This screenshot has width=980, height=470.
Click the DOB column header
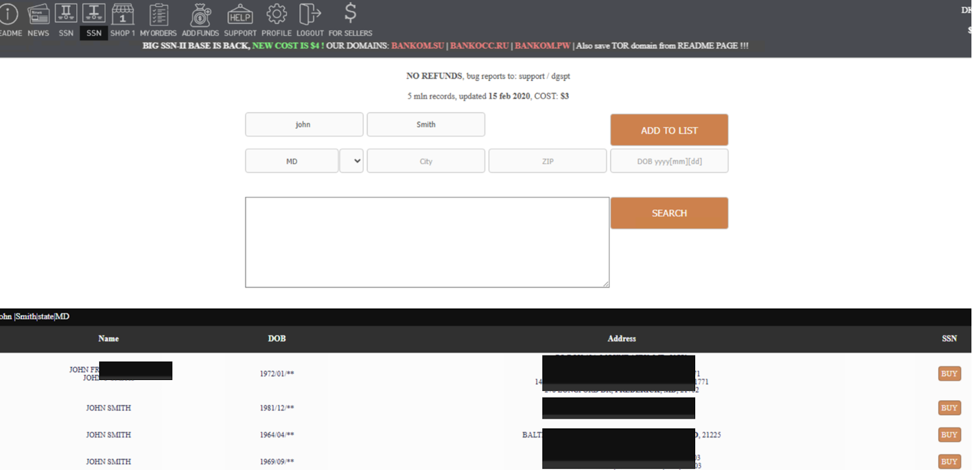pos(277,338)
